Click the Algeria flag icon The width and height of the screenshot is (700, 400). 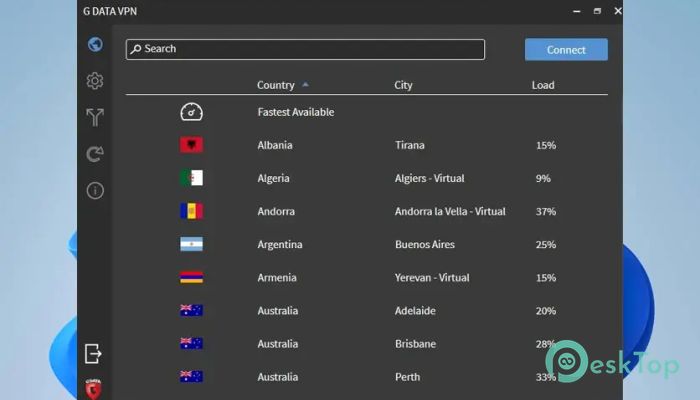coord(192,178)
